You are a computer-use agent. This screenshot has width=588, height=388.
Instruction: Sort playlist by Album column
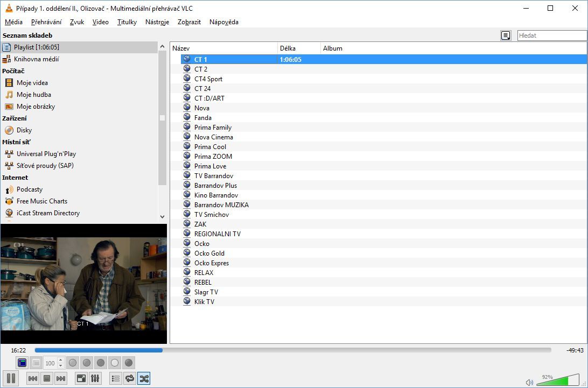click(x=454, y=48)
